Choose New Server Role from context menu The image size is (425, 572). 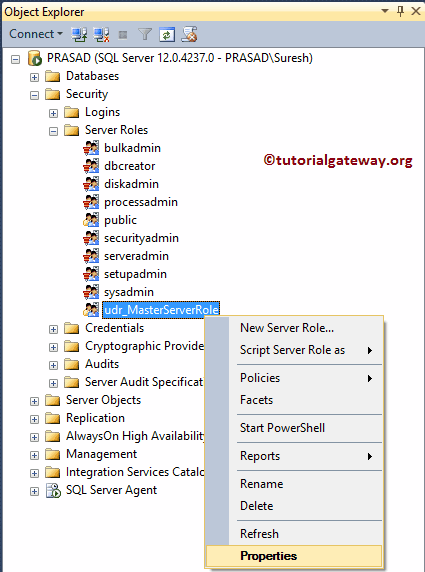[294, 328]
